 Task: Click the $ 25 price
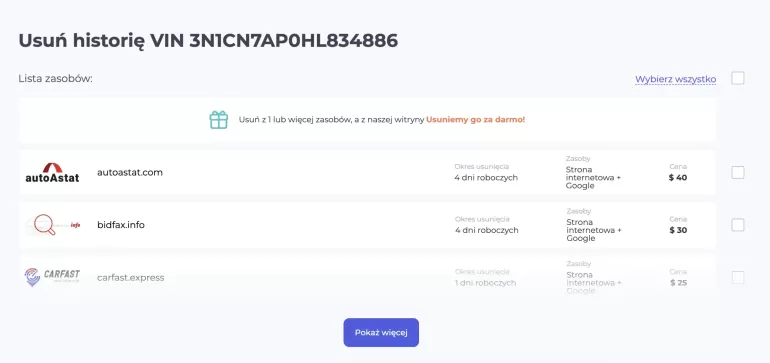click(x=678, y=282)
